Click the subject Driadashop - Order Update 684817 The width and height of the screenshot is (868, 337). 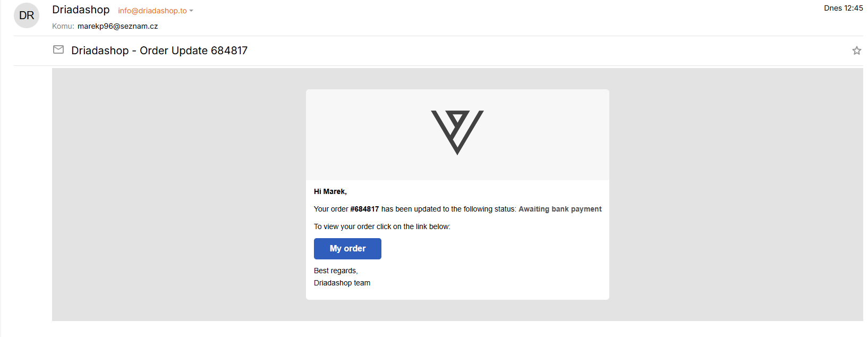[x=159, y=50]
